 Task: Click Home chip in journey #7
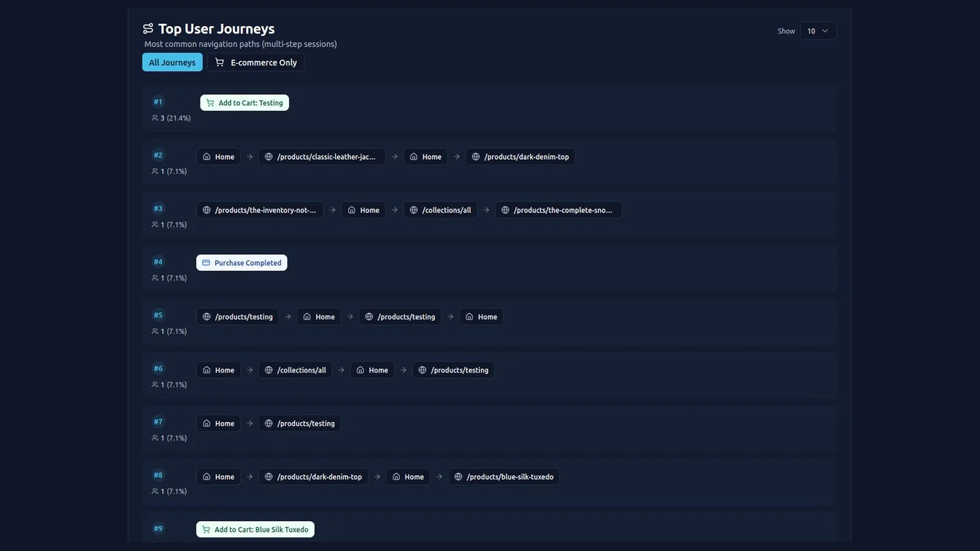click(x=219, y=423)
